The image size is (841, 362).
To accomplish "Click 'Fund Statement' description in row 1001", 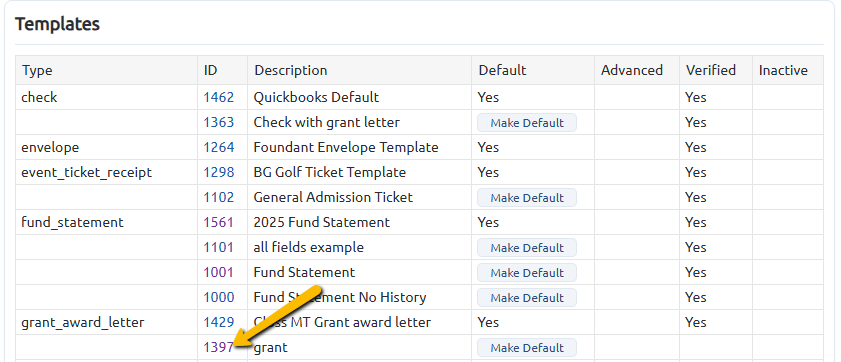I will tap(304, 272).
